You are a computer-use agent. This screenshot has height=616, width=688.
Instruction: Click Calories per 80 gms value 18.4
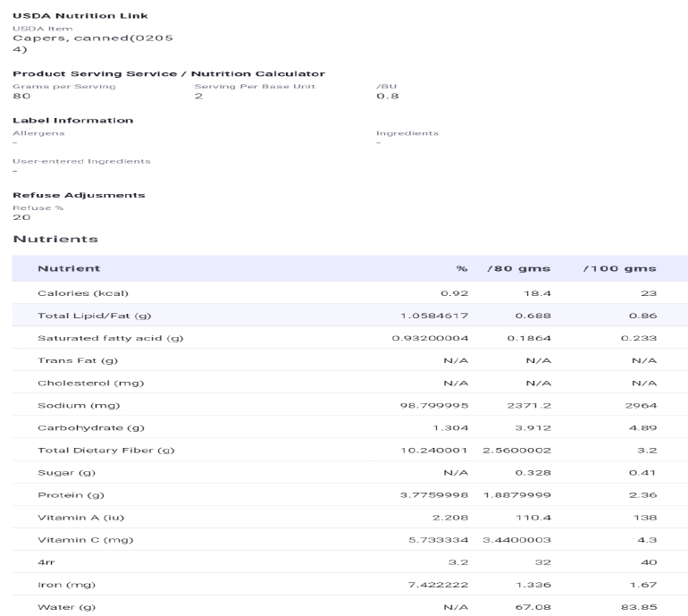point(537,293)
